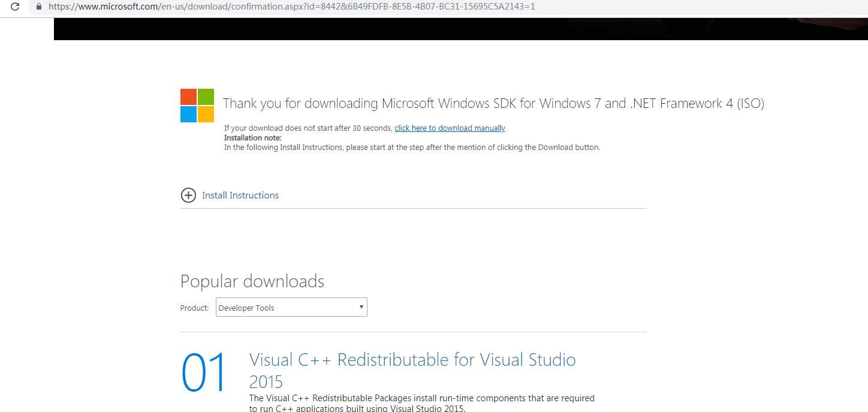This screenshot has width=868, height=412.
Task: Click the Microsoft four-color logo
Action: [197, 106]
